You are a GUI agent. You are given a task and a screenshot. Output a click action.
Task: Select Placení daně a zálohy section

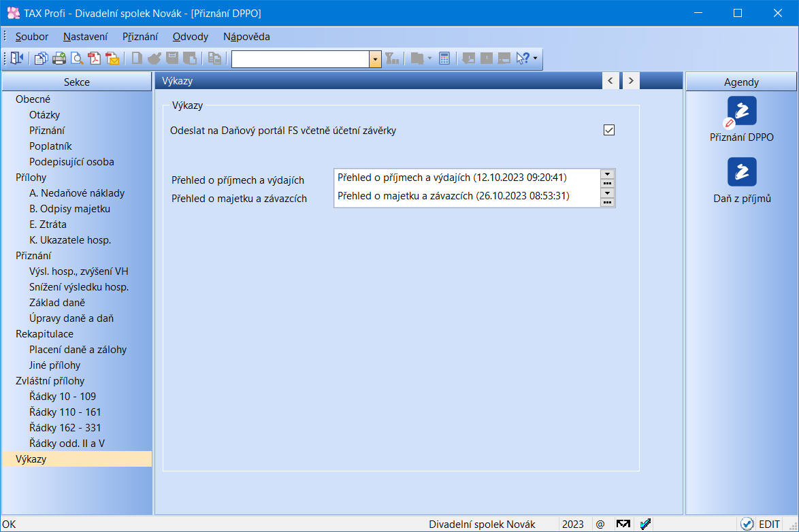coord(78,350)
